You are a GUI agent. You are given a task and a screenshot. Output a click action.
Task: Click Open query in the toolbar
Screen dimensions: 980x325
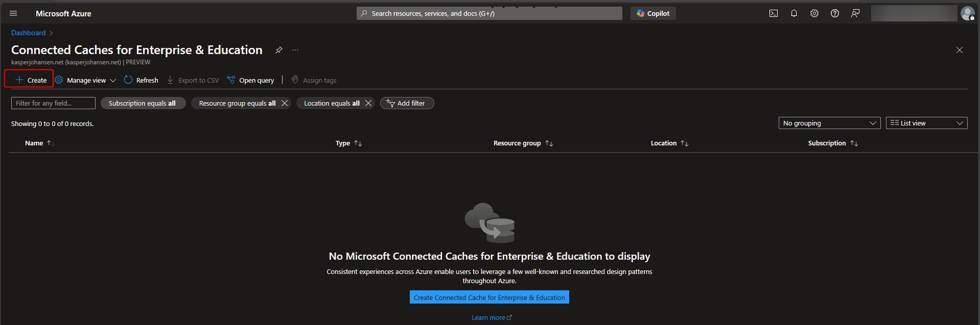250,80
